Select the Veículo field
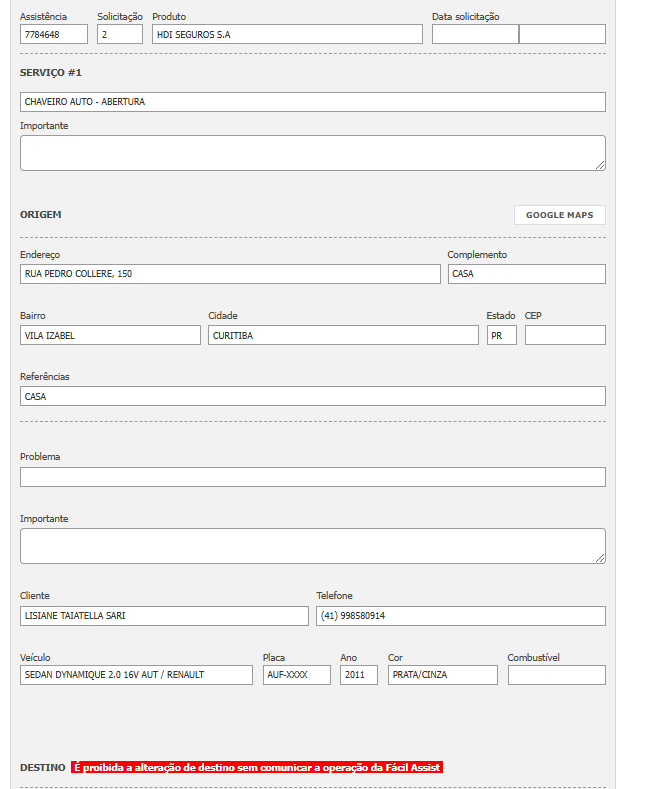 click(x=136, y=675)
